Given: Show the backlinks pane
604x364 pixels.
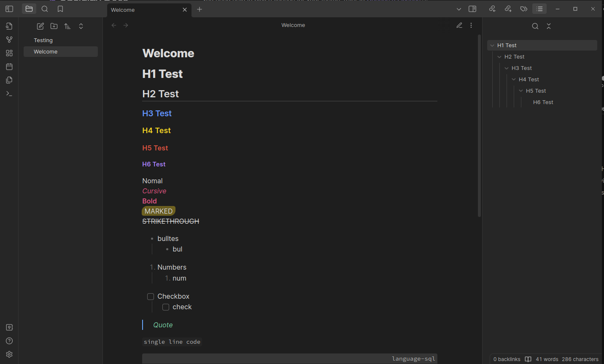Looking at the screenshot, I should (x=492, y=9).
